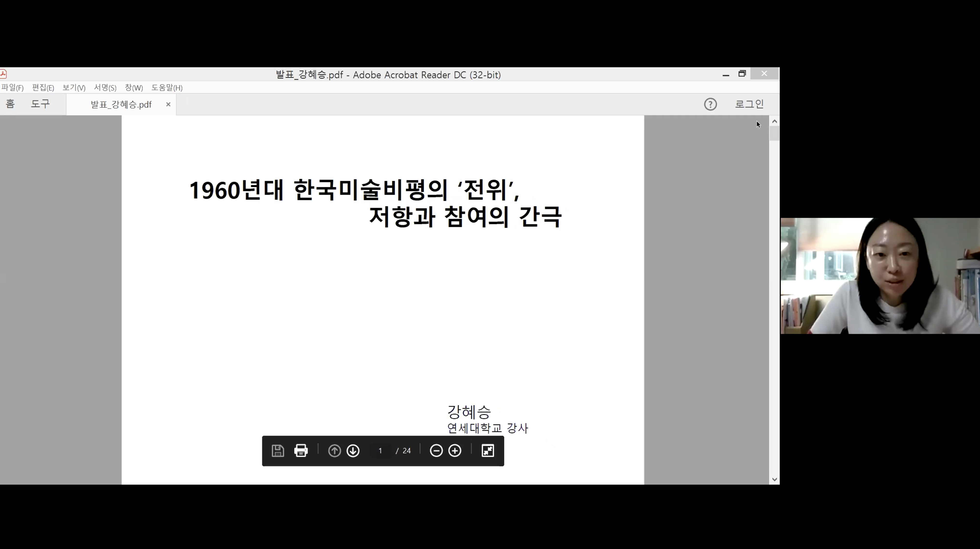Click the slide title '저항과 참여의 간극'
Viewport: 980px width, 549px height.
pos(465,217)
